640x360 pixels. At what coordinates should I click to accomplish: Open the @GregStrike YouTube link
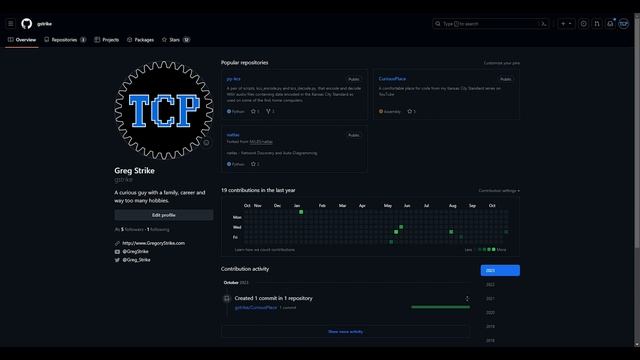tap(135, 251)
